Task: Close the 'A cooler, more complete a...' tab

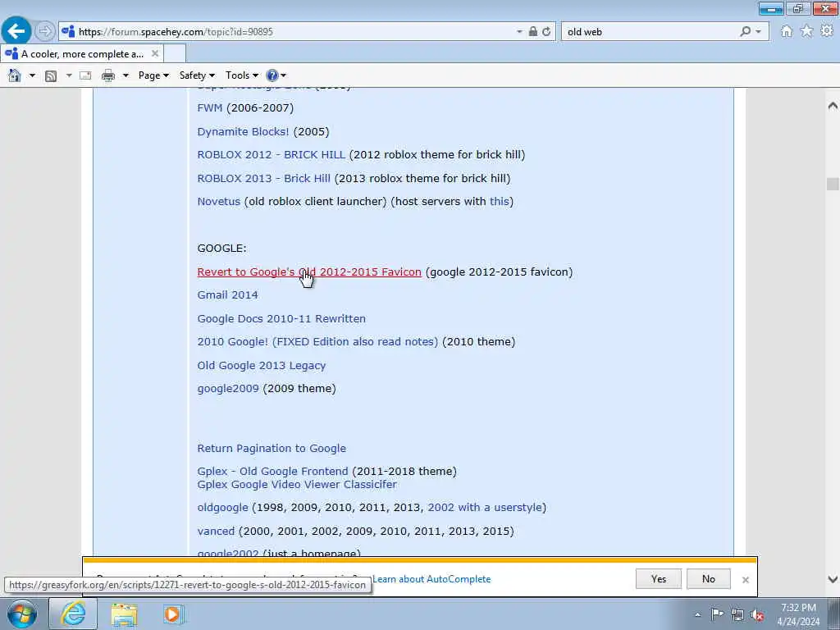Action: [x=155, y=53]
